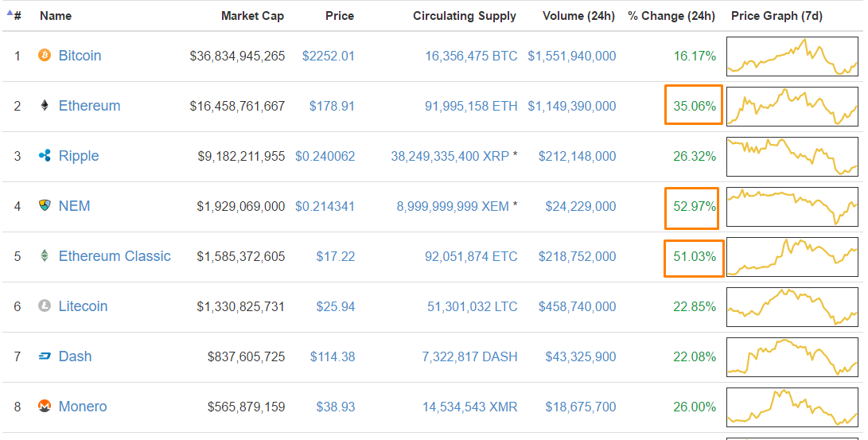Click Monero 26.00% change value
This screenshot has height=440, width=868.
(695, 407)
